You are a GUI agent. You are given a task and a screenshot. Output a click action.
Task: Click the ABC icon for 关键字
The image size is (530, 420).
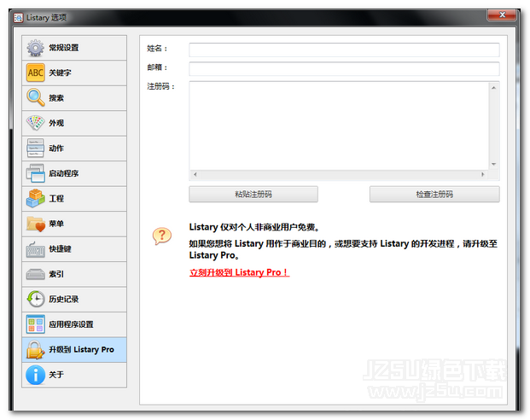(36, 73)
